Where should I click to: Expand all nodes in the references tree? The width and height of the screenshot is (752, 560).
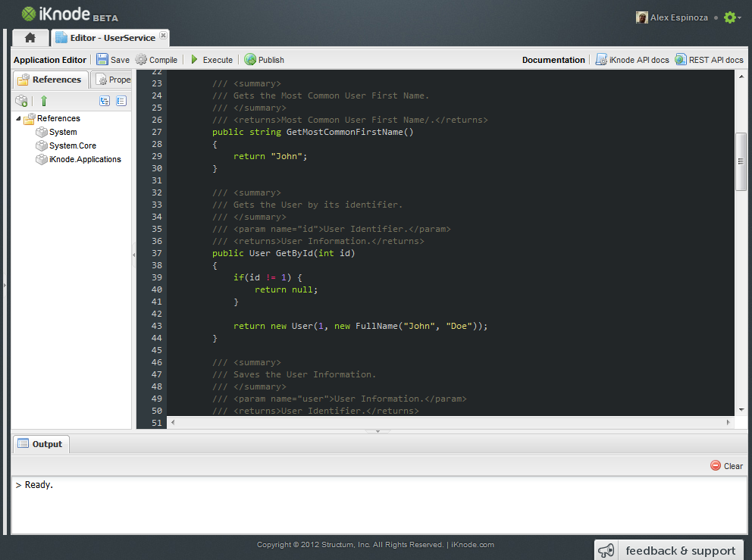pos(105,101)
